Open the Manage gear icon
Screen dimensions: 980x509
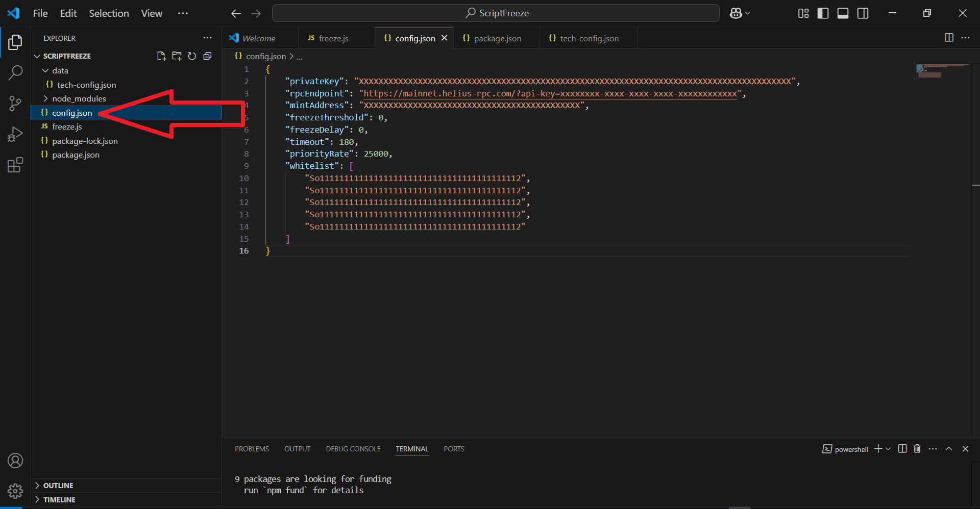tap(15, 491)
